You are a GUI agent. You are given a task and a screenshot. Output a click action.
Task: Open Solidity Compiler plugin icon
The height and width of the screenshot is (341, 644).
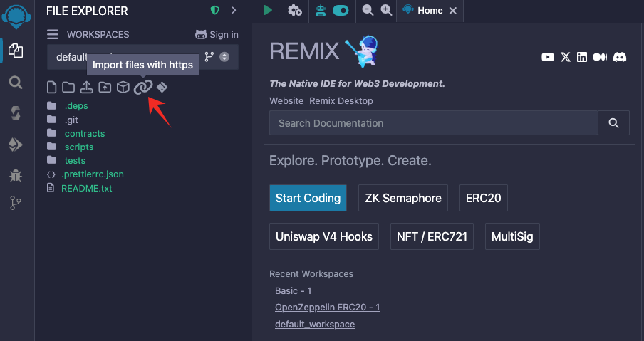pyautogui.click(x=16, y=113)
